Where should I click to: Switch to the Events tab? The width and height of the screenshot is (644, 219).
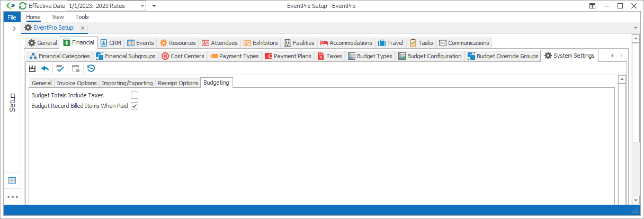coord(140,43)
